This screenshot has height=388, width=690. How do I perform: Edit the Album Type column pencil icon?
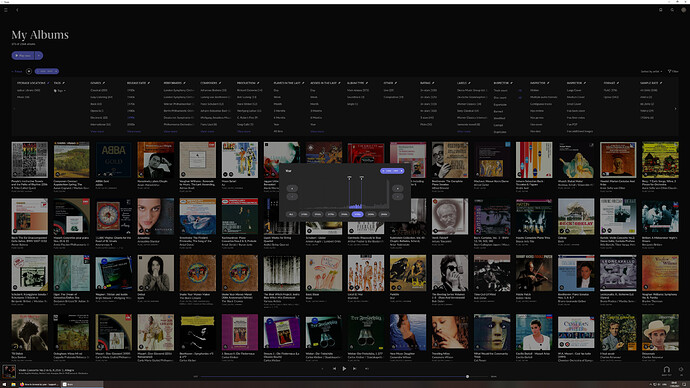tap(367, 83)
